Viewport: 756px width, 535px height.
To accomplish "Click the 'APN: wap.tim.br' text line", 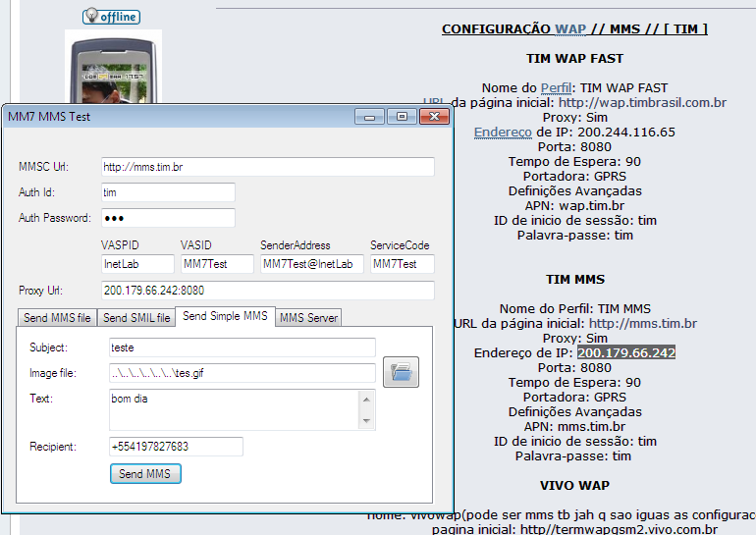I will pyautogui.click(x=574, y=206).
